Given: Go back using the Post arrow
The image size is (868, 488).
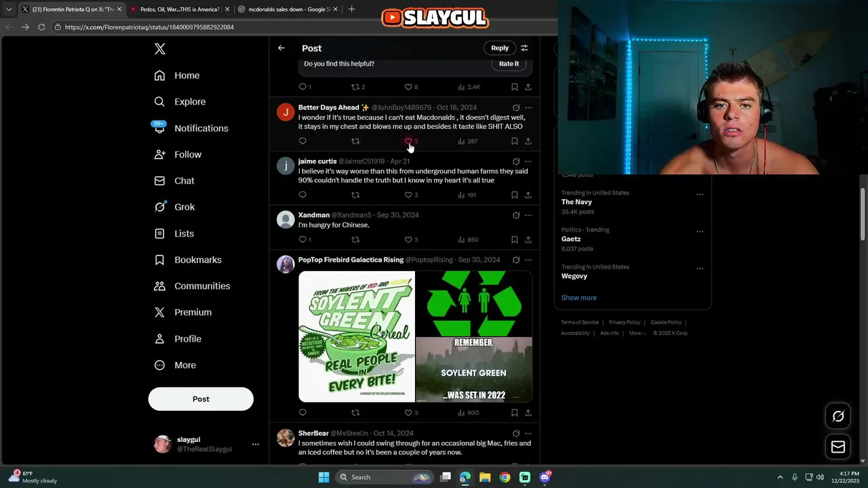Looking at the screenshot, I should tap(281, 48).
